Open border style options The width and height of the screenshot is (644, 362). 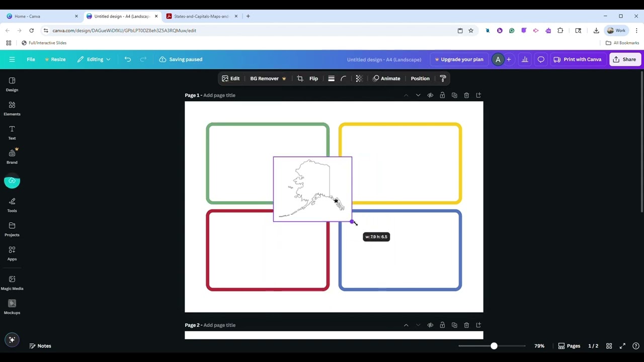coord(331,78)
